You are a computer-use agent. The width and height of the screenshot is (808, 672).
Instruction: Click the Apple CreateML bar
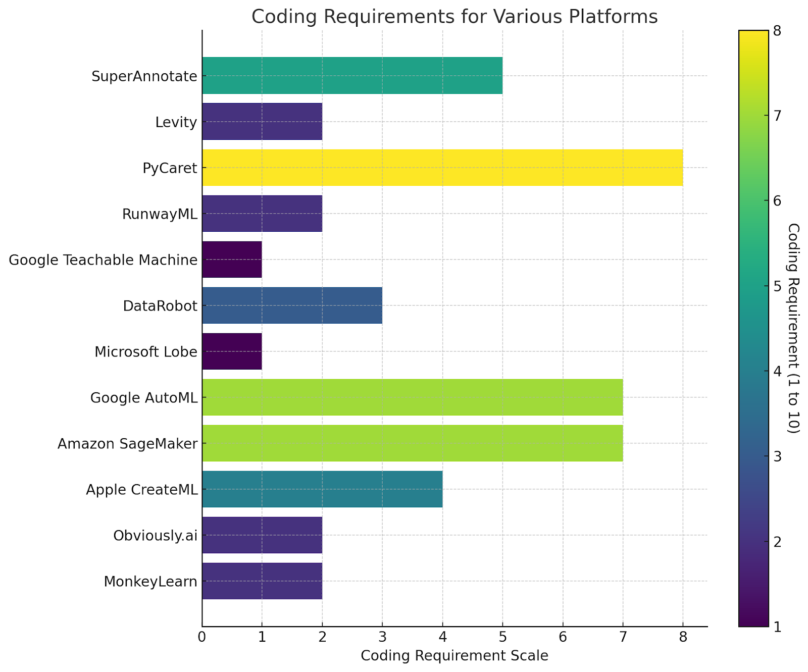[x=322, y=489]
